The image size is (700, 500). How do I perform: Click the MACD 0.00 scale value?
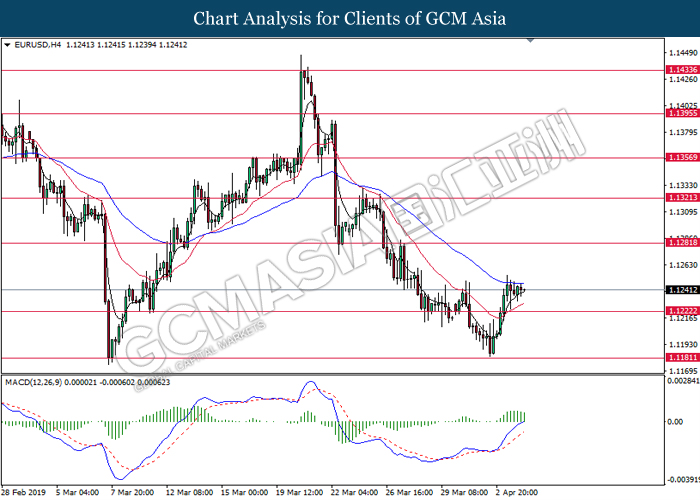[x=675, y=422]
